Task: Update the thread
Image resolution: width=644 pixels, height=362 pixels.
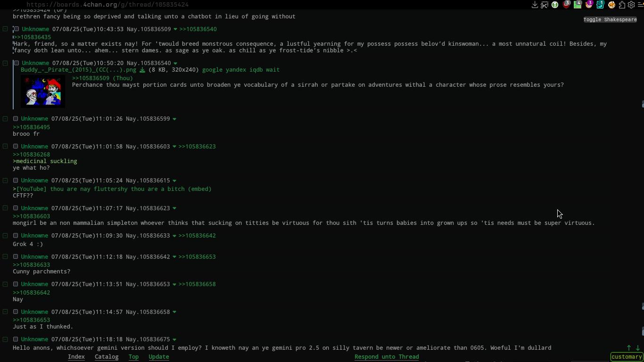Action: click(159, 357)
